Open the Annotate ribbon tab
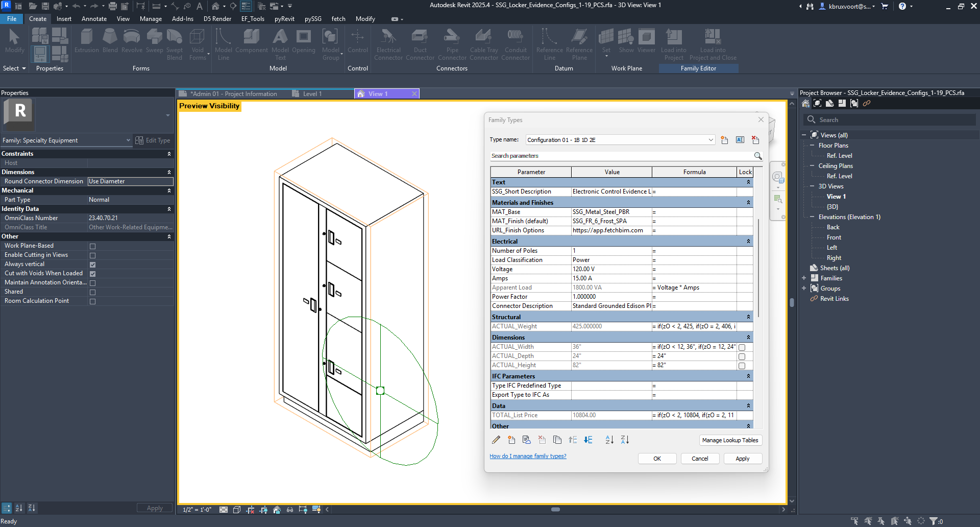This screenshot has height=527, width=980. point(94,19)
